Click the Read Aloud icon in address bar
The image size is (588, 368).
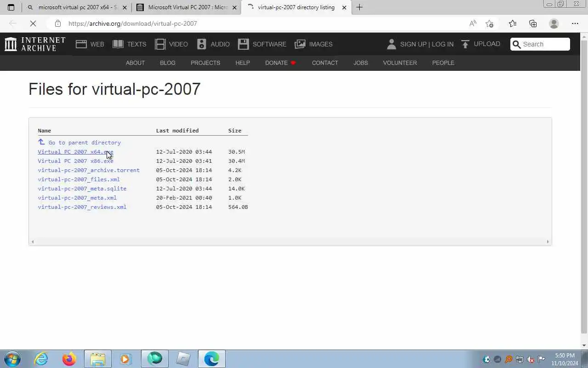tap(473, 23)
